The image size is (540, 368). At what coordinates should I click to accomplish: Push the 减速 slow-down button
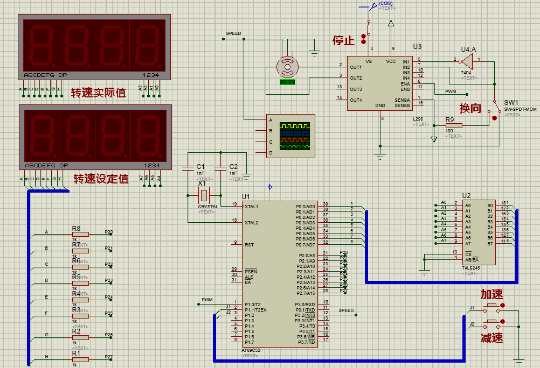(x=492, y=324)
